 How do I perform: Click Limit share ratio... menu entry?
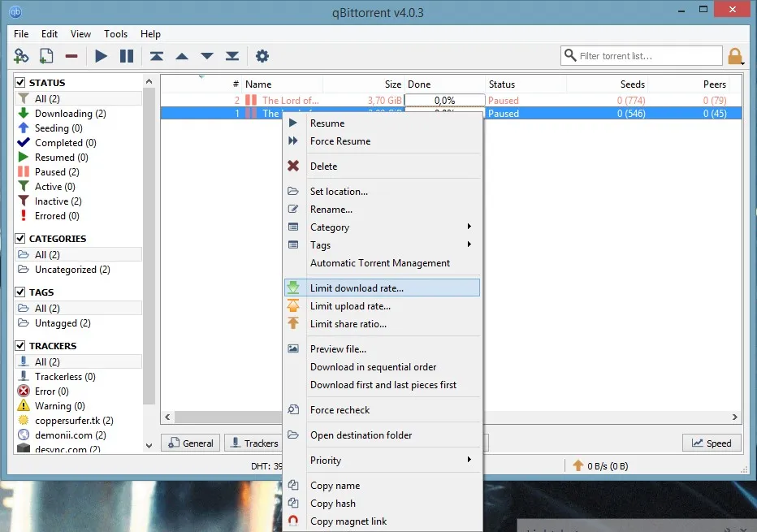(383, 323)
